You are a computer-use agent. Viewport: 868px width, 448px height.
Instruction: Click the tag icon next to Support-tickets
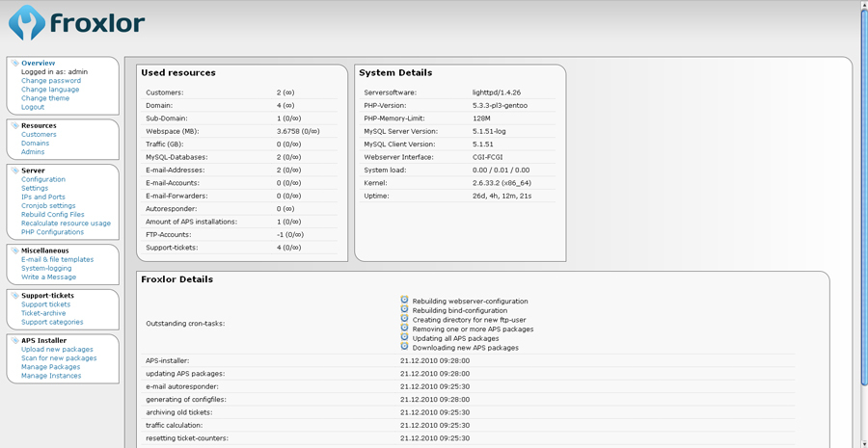(14, 296)
